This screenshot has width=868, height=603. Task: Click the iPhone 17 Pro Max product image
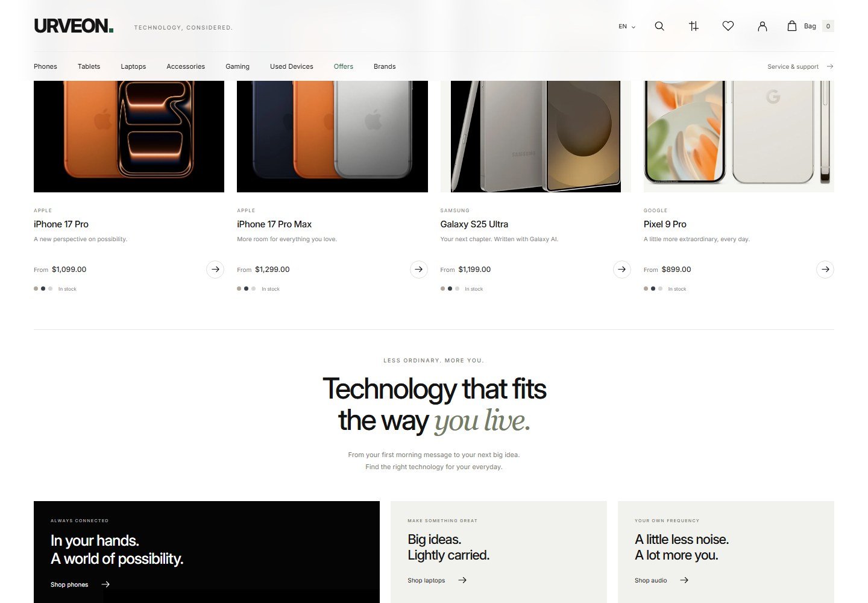pyautogui.click(x=332, y=136)
